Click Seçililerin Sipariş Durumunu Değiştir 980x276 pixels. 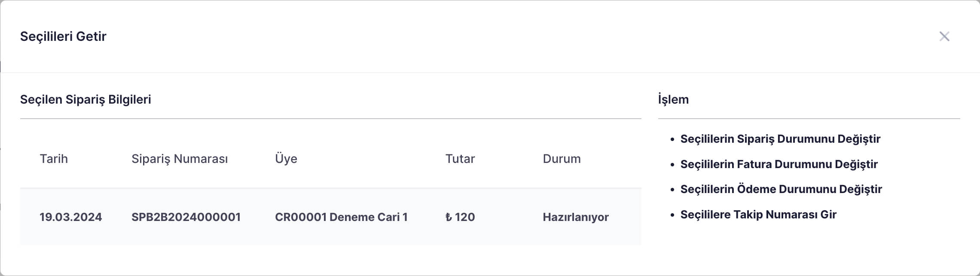[780, 139]
